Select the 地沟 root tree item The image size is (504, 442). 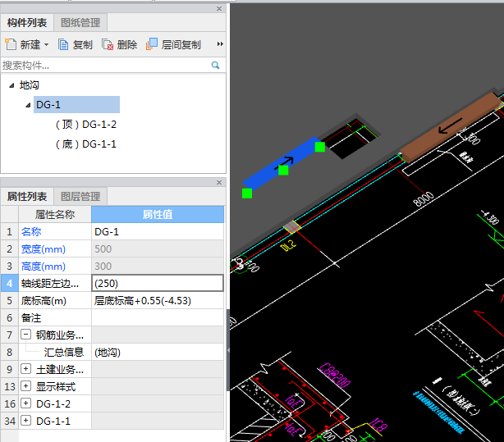(x=30, y=85)
